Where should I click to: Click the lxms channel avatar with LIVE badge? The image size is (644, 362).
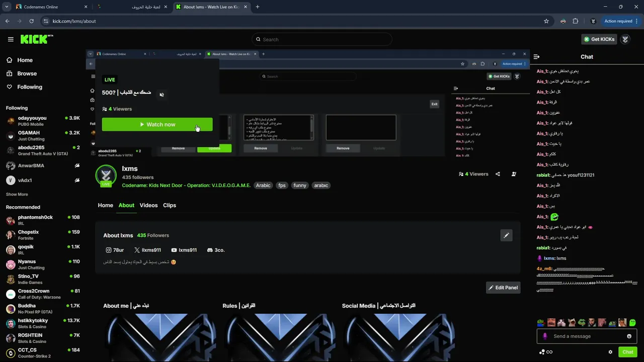106,176
